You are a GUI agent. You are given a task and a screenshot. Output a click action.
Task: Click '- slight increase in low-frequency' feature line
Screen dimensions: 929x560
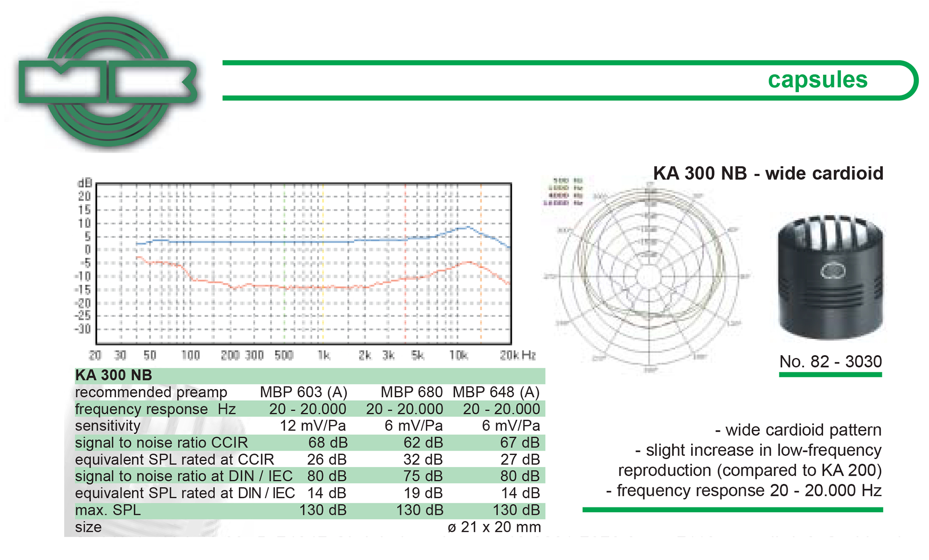coord(758,450)
